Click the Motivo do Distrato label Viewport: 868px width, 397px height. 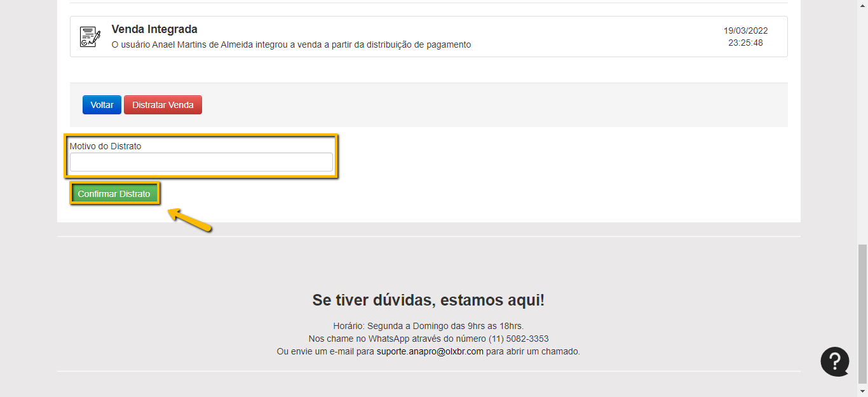click(x=105, y=146)
